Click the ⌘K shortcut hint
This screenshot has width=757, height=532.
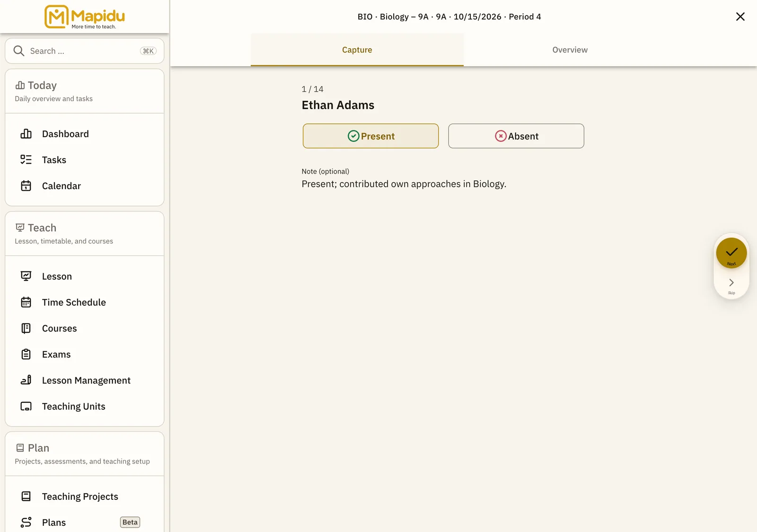(x=148, y=51)
